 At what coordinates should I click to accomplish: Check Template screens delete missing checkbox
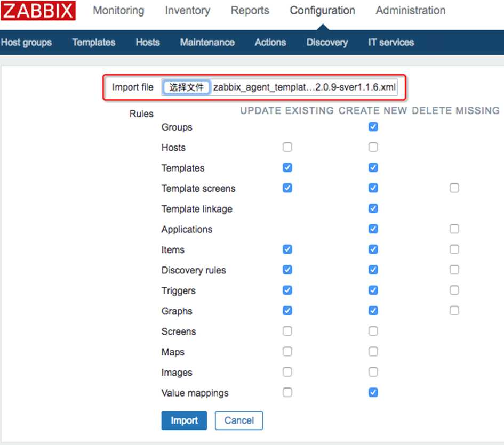coord(454,188)
